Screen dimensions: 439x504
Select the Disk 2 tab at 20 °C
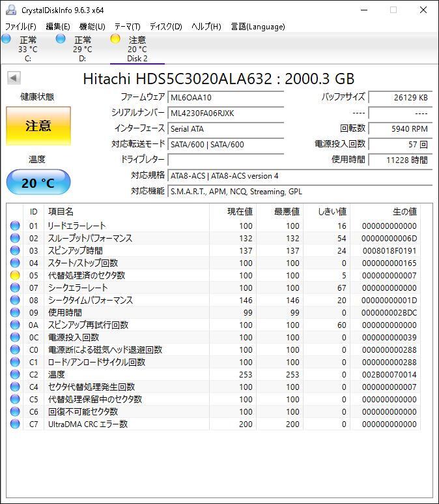137,49
